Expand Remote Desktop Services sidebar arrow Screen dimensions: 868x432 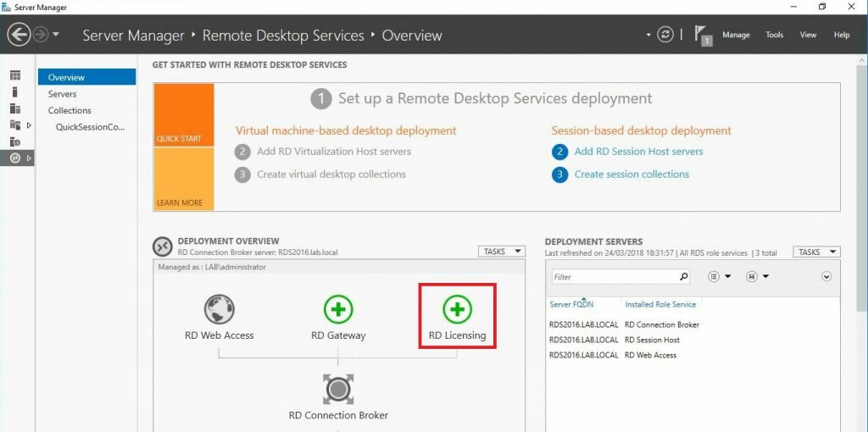point(29,158)
